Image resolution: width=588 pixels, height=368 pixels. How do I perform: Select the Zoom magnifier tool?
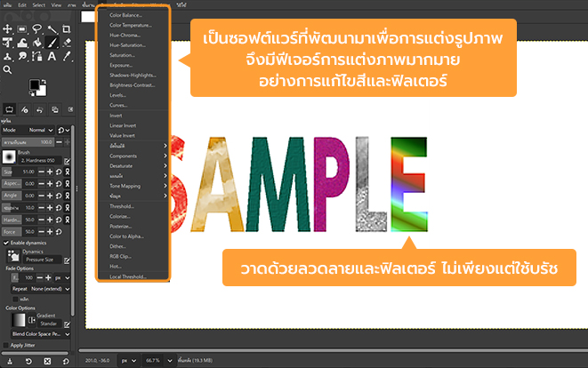coord(8,69)
